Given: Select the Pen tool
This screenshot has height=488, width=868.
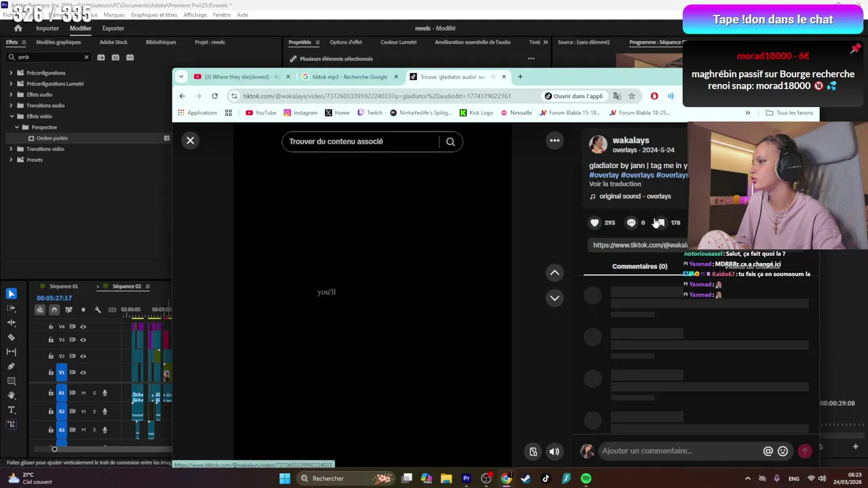Looking at the screenshot, I should coord(11,366).
